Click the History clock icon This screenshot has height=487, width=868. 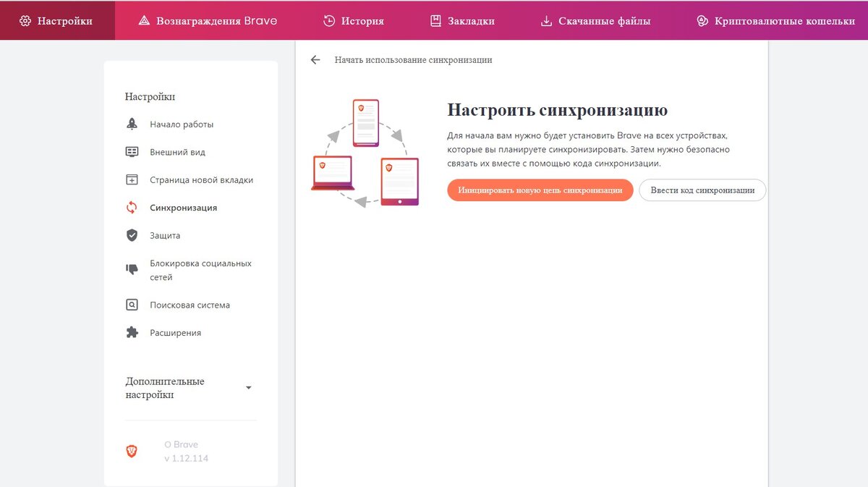[330, 21]
